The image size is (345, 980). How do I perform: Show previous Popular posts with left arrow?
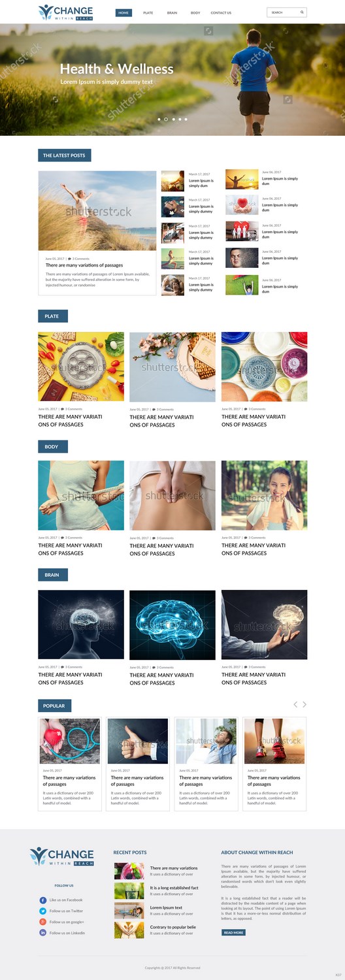(295, 704)
